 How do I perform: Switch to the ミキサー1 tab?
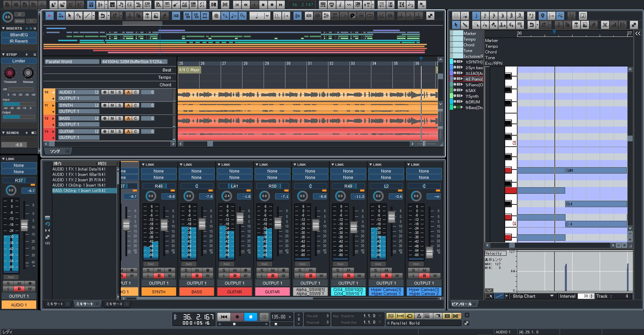click(54, 304)
